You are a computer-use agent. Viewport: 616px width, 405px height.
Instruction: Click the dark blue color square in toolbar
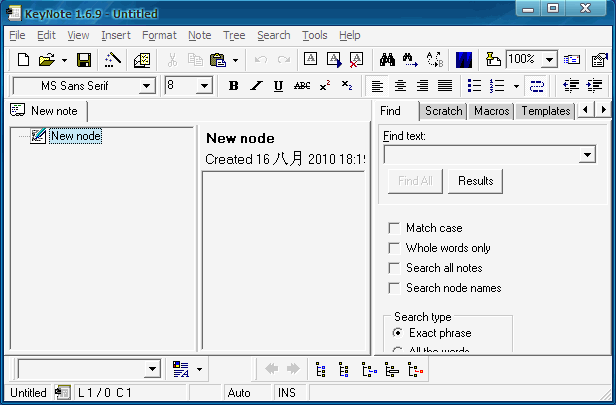(x=464, y=60)
